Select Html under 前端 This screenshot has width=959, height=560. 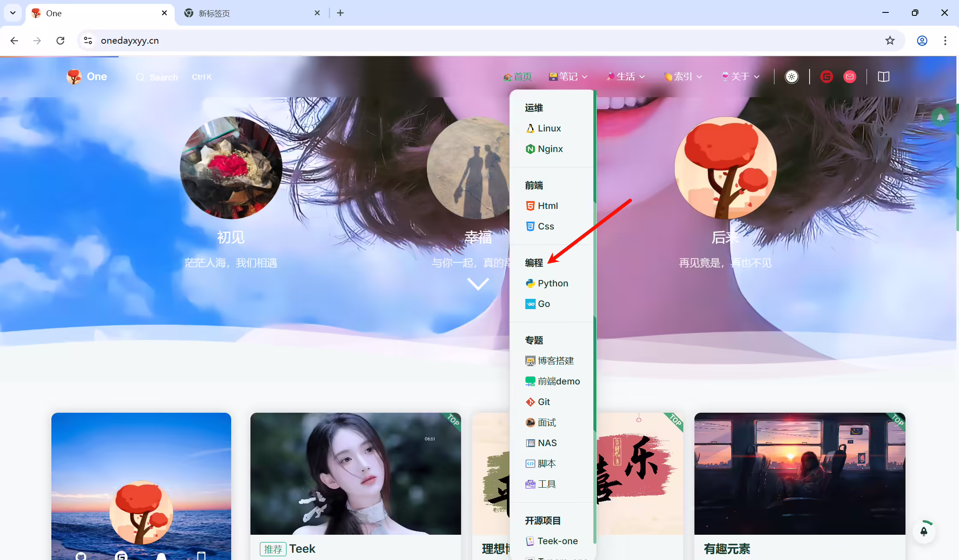click(x=542, y=206)
